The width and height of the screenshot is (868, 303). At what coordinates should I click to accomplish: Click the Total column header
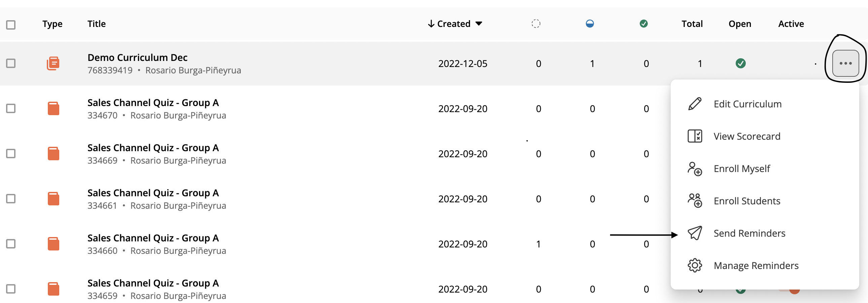pos(692,24)
